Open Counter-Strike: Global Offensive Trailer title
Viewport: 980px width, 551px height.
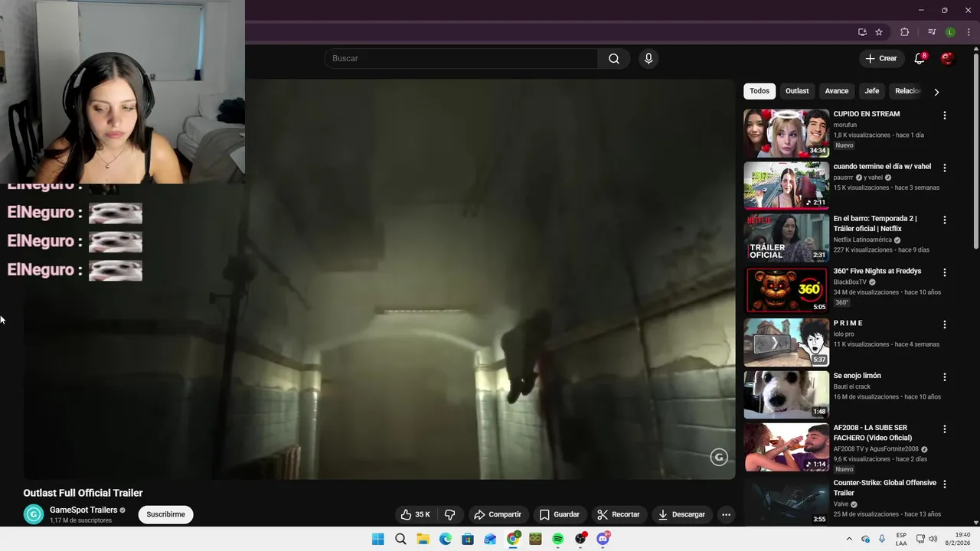[x=885, y=488]
